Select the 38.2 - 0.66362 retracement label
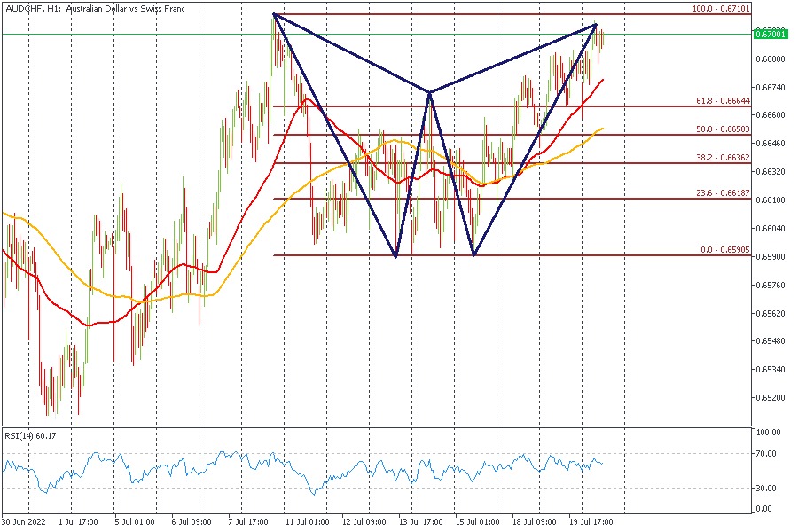This screenshot has height=532, width=798. click(x=724, y=158)
